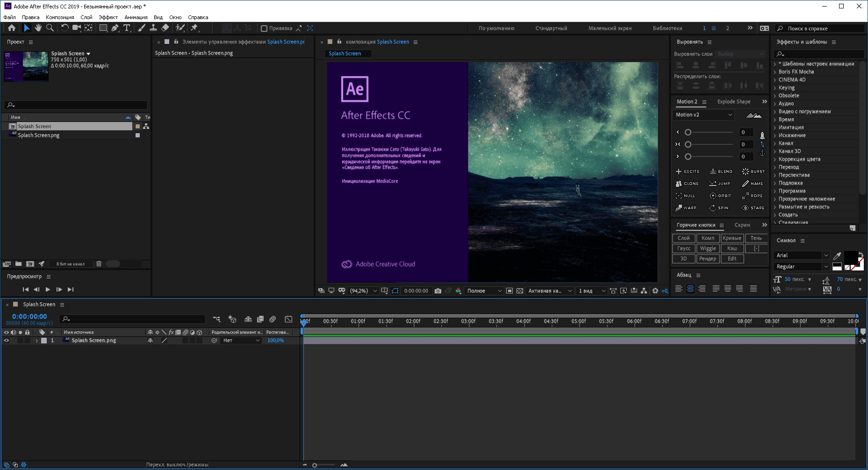Select the Selection arrow tool
Image resolution: width=868 pixels, height=470 pixels.
pyautogui.click(x=27, y=28)
